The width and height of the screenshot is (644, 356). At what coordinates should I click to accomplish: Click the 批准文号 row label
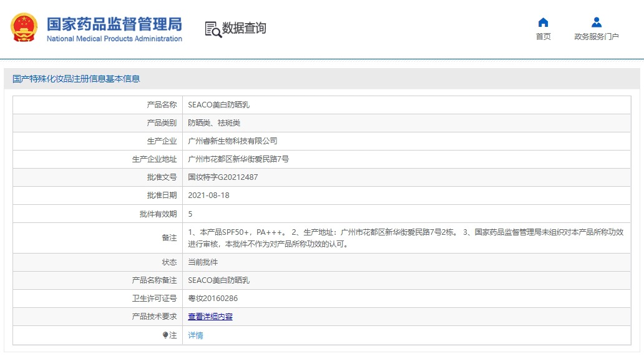[x=162, y=177]
